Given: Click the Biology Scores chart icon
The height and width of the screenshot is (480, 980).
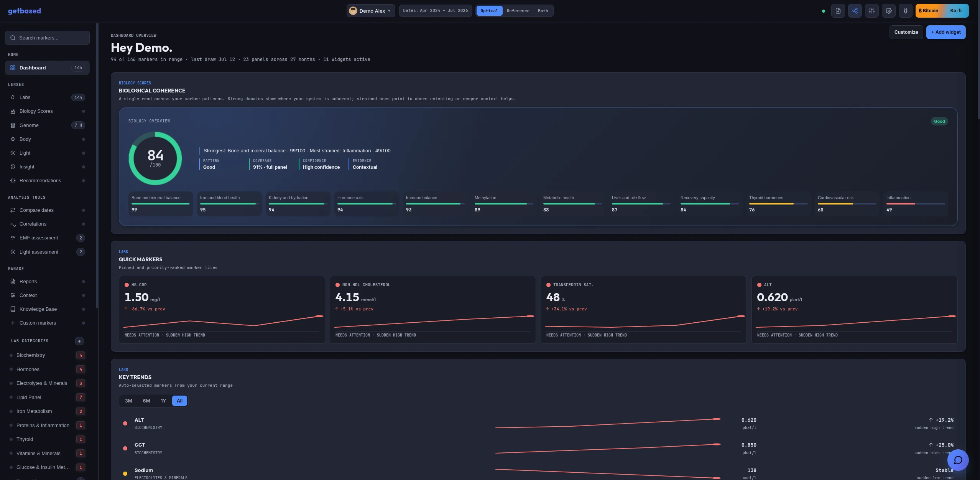Looking at the screenshot, I should pyautogui.click(x=13, y=111).
